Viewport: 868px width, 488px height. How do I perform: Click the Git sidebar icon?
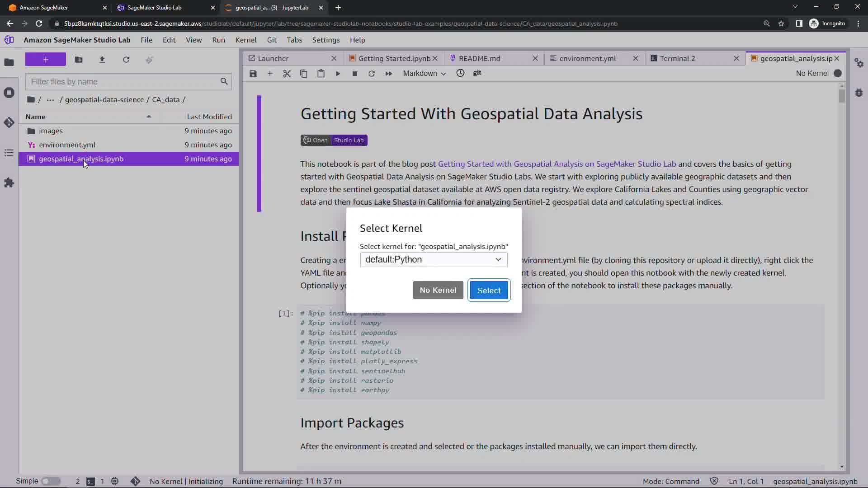[x=9, y=122]
